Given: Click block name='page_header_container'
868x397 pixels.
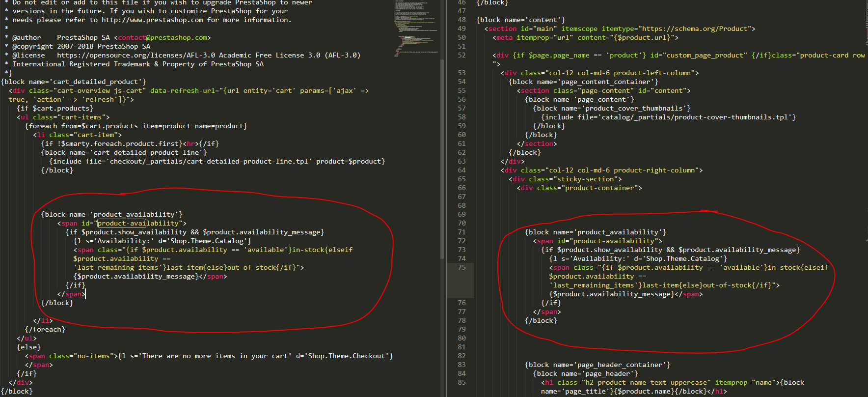Looking at the screenshot, I should coord(597,365).
